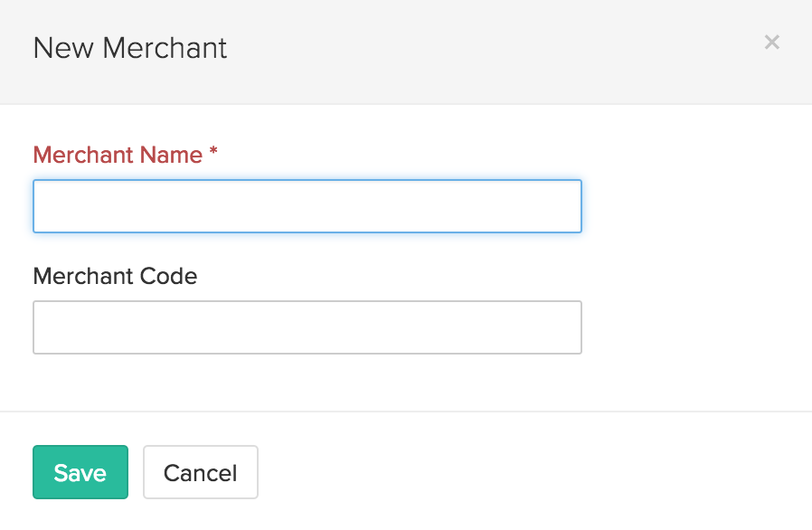Click the word "New" in the title
This screenshot has height=530, width=812.
pyautogui.click(x=62, y=48)
